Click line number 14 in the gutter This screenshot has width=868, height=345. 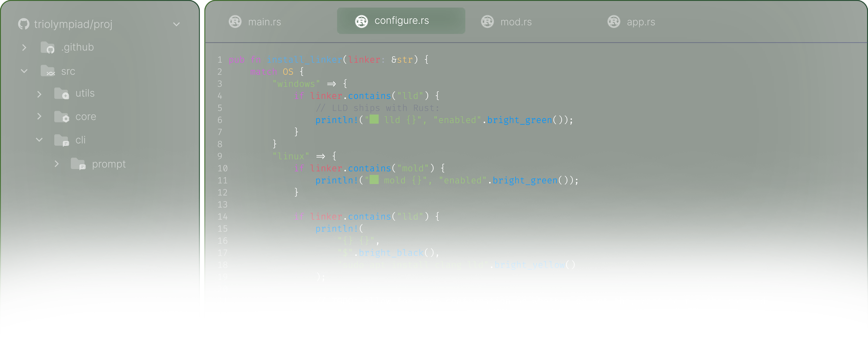point(222,217)
